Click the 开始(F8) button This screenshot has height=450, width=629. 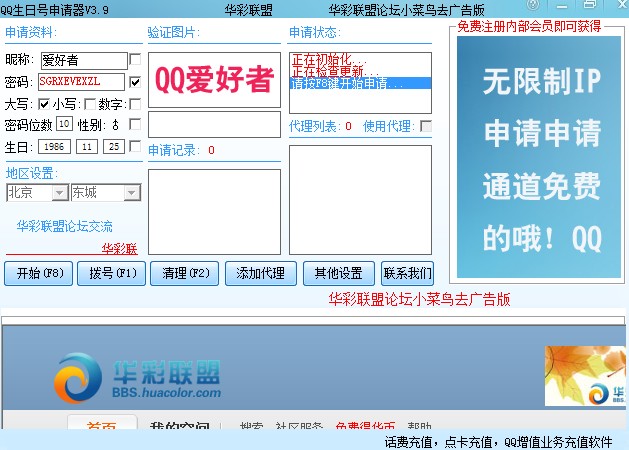pos(39,274)
